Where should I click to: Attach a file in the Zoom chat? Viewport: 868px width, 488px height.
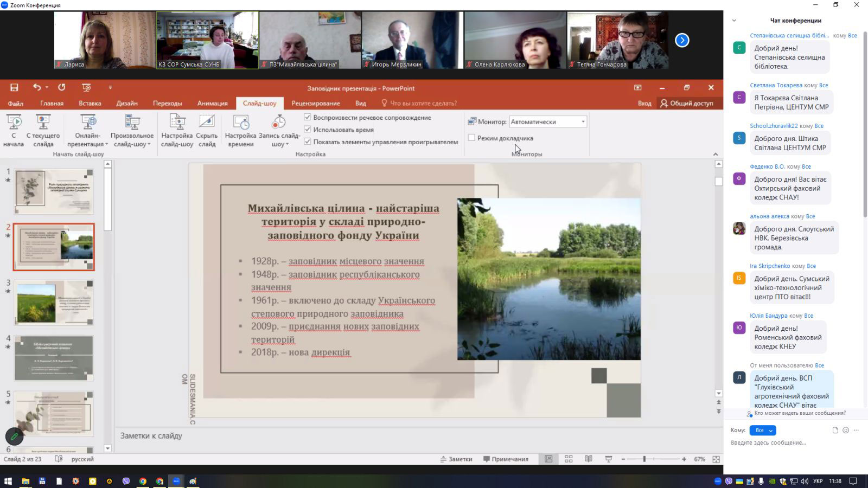point(835,431)
